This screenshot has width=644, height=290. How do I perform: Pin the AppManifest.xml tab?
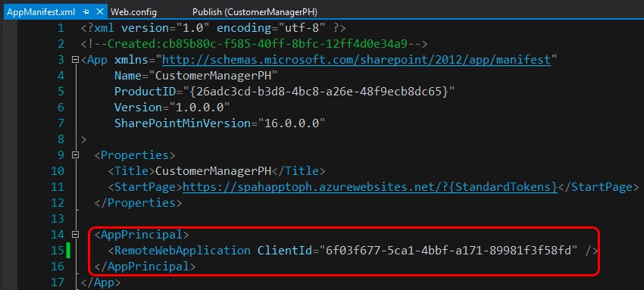click(x=86, y=12)
